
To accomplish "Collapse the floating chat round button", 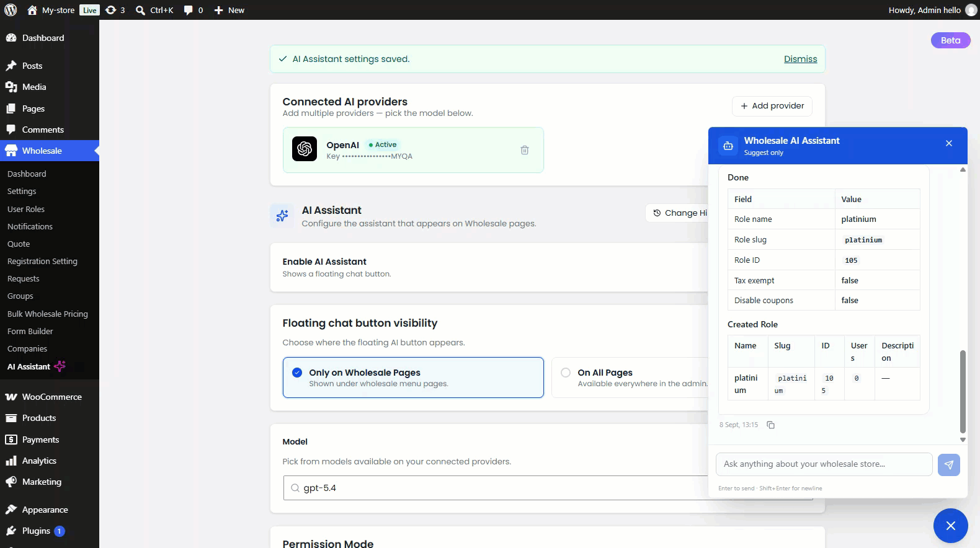I will [x=950, y=526].
